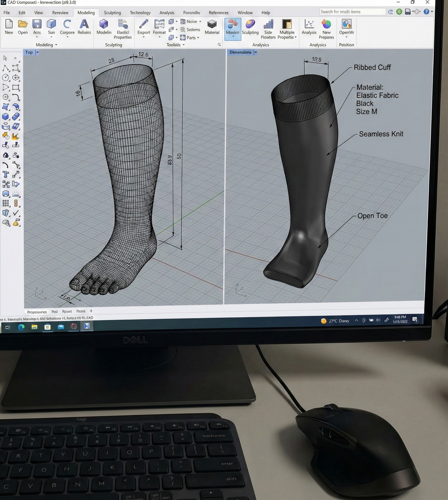Expand the Parts dropdown in Tools group
The height and width of the screenshot is (500, 448).
198,38
